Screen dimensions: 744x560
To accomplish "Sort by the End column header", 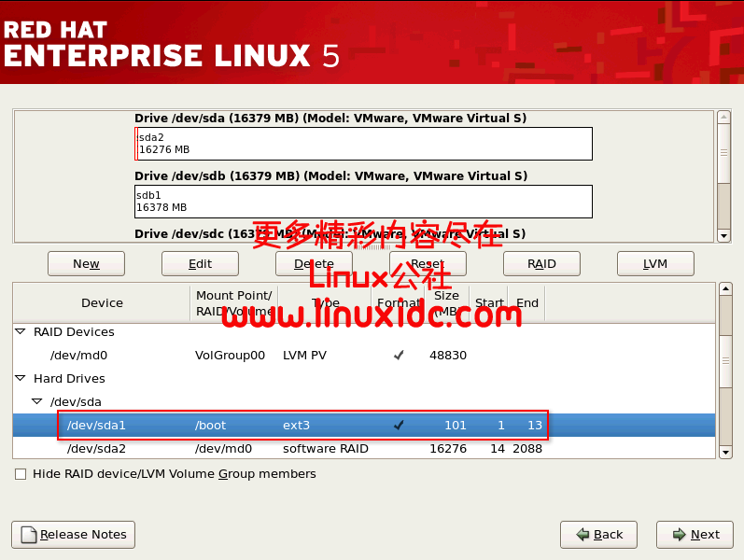I will point(527,303).
